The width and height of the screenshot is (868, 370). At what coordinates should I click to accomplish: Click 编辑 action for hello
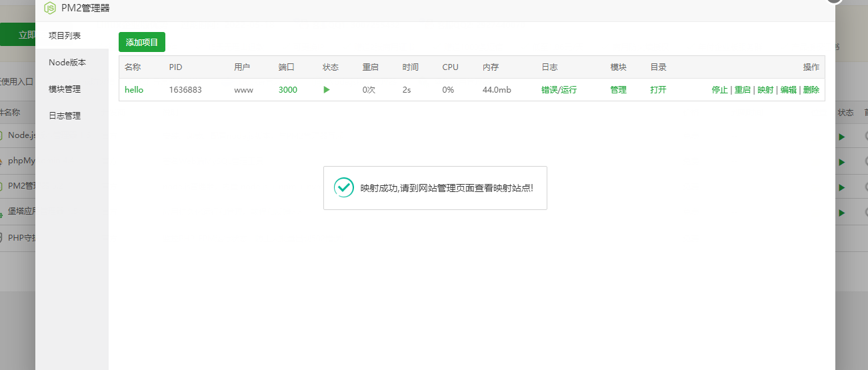pos(789,89)
